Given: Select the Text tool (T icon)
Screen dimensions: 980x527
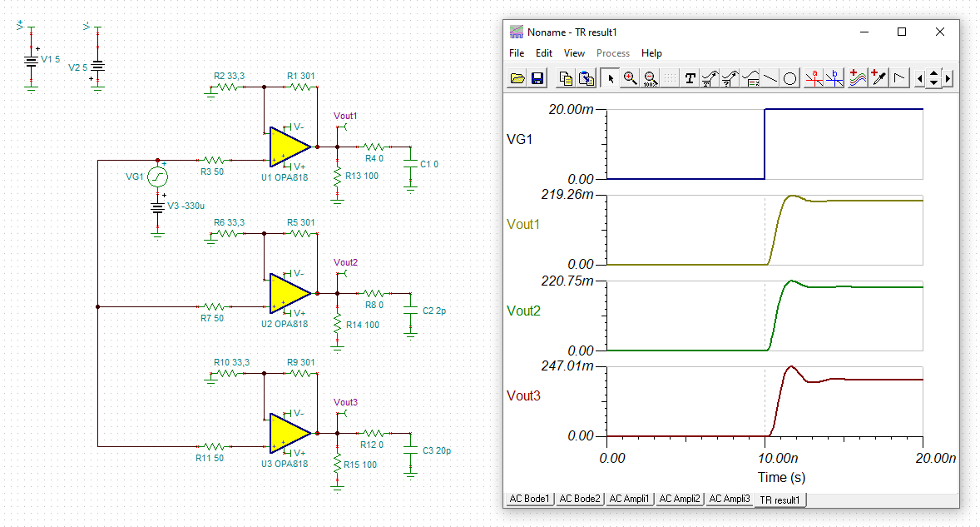Looking at the screenshot, I should click(690, 78).
